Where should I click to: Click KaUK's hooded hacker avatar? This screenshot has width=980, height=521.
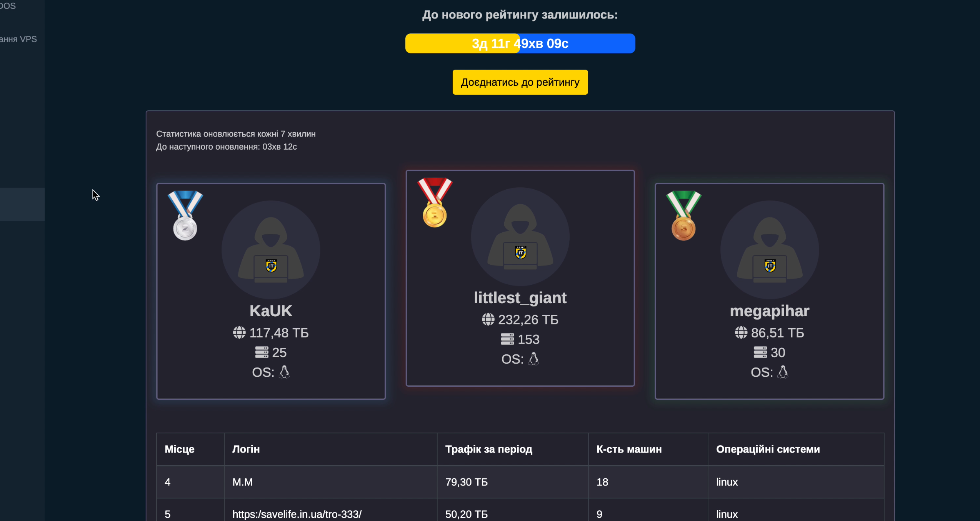[x=271, y=250]
